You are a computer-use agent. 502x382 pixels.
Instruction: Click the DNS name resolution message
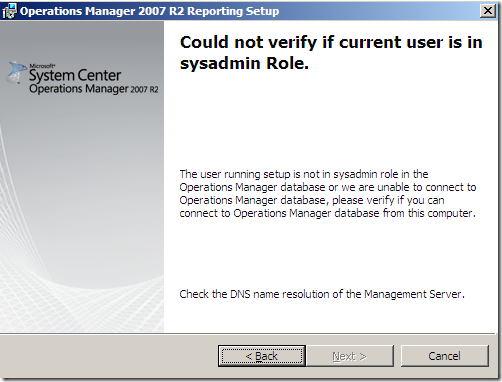[x=322, y=294]
